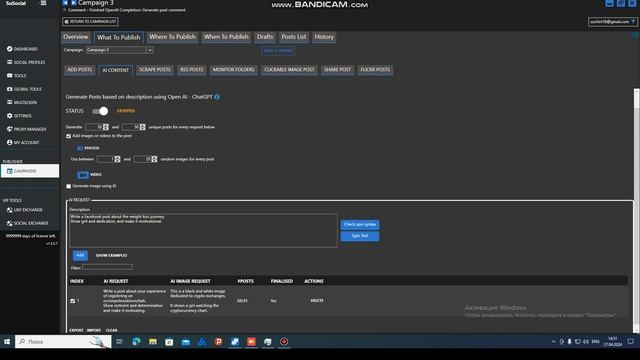The width and height of the screenshot is (640, 360).
Task: Adjust the first Generate posts spinner
Action: [x=106, y=127]
